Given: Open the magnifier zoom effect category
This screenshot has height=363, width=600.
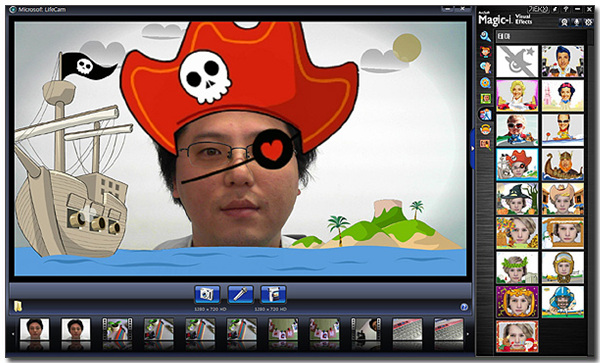Looking at the screenshot, I should click(x=486, y=36).
